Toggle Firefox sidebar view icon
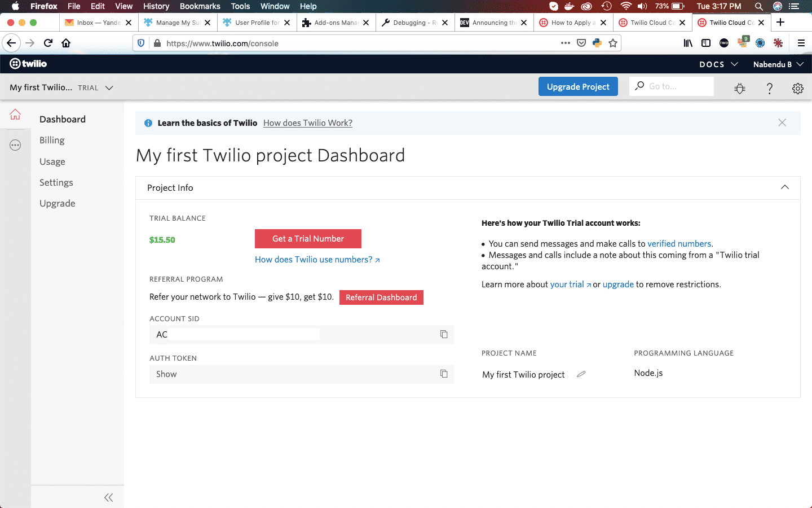The height and width of the screenshot is (508, 812). click(706, 43)
